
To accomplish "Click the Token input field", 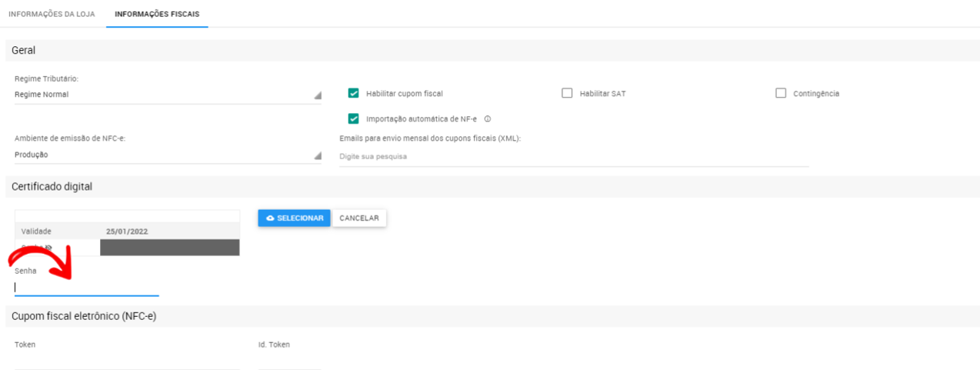I will point(127,362).
